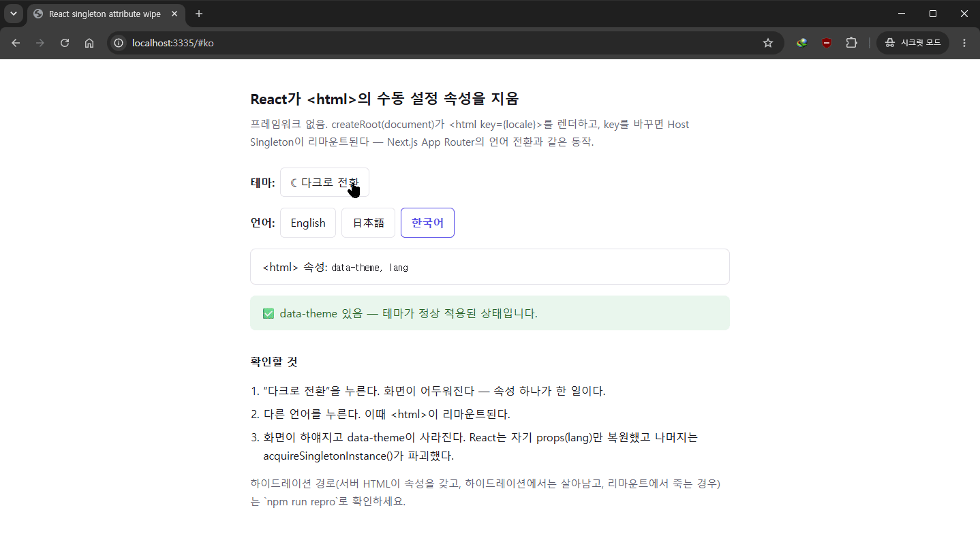980x538 pixels.
Task: Click the back navigation arrow
Action: [16, 43]
